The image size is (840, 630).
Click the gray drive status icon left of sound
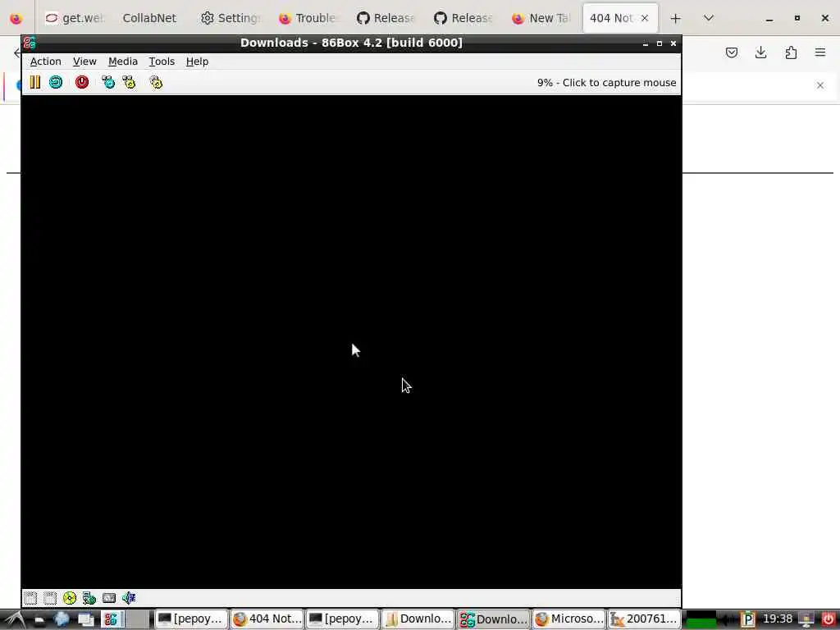pyautogui.click(x=109, y=598)
